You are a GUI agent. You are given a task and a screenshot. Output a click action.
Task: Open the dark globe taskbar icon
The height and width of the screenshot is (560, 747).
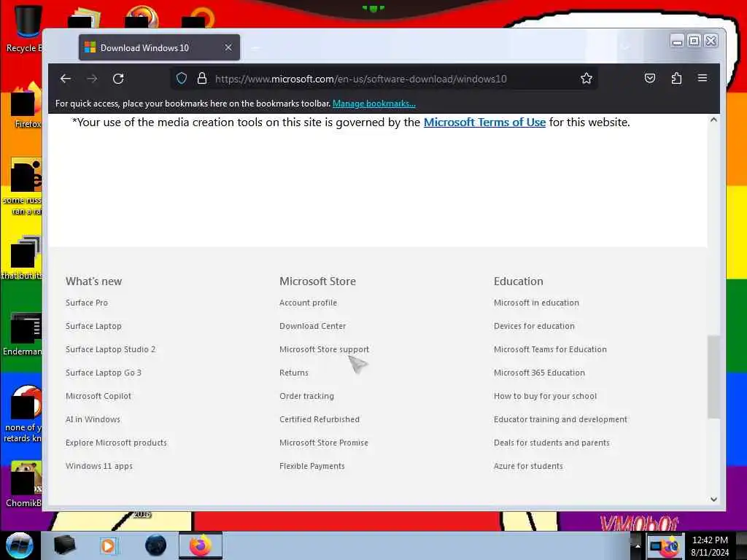tap(156, 545)
